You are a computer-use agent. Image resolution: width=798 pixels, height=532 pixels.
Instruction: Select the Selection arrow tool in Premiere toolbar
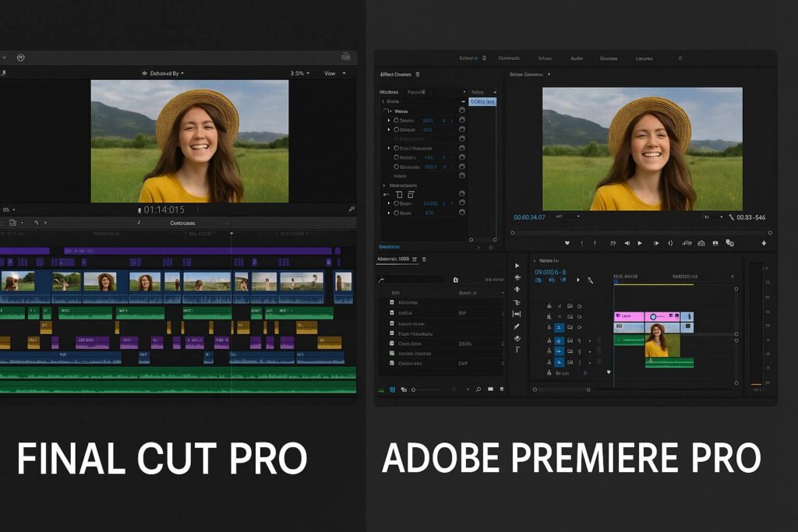tap(517, 266)
